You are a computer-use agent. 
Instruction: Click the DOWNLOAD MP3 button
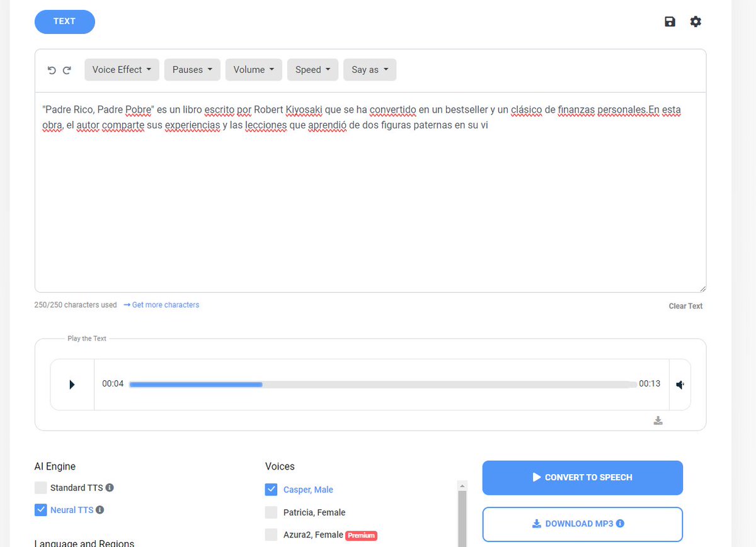[583, 524]
